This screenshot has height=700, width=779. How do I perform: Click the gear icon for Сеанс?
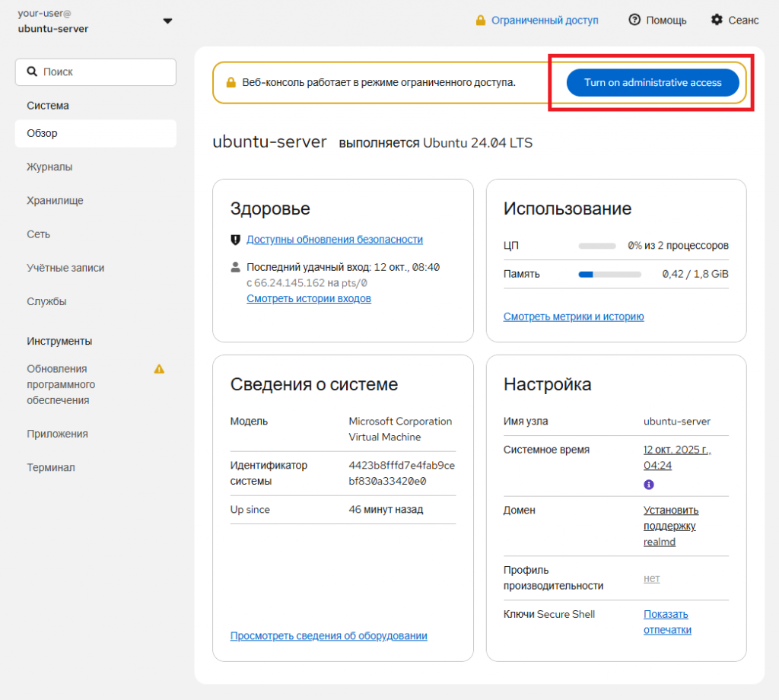point(717,21)
